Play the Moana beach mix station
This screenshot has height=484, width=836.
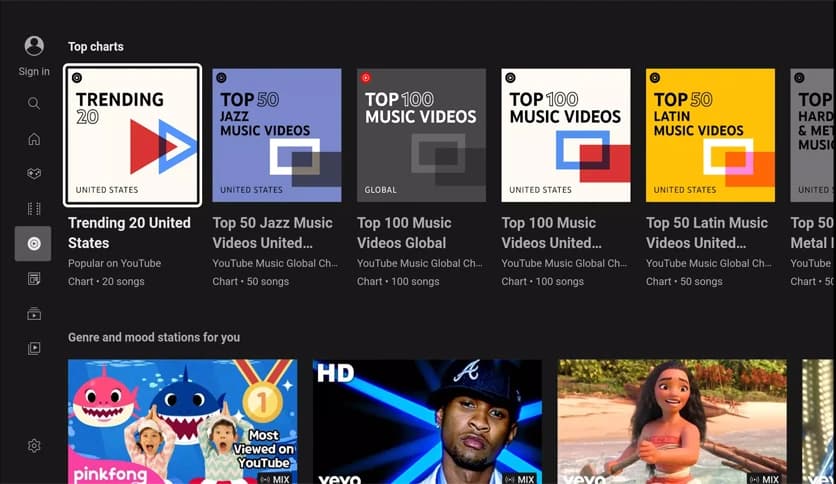coord(672,422)
